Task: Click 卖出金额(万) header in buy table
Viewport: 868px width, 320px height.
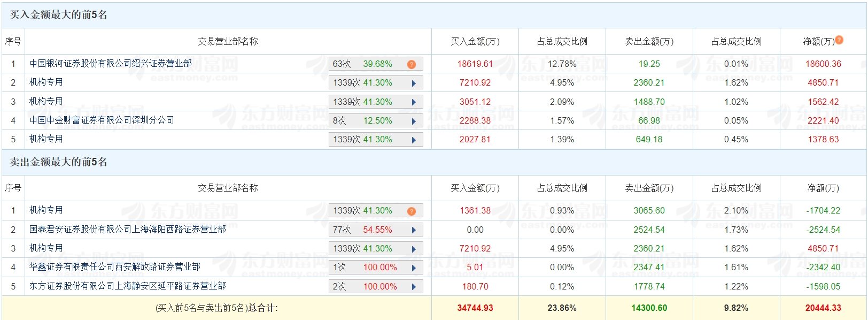Action: click(649, 41)
